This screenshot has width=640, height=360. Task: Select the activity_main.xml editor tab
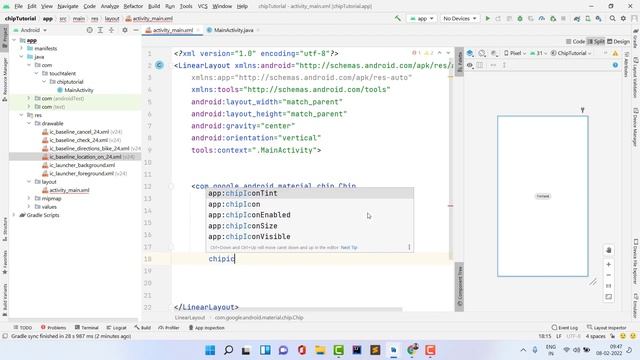(x=173, y=30)
